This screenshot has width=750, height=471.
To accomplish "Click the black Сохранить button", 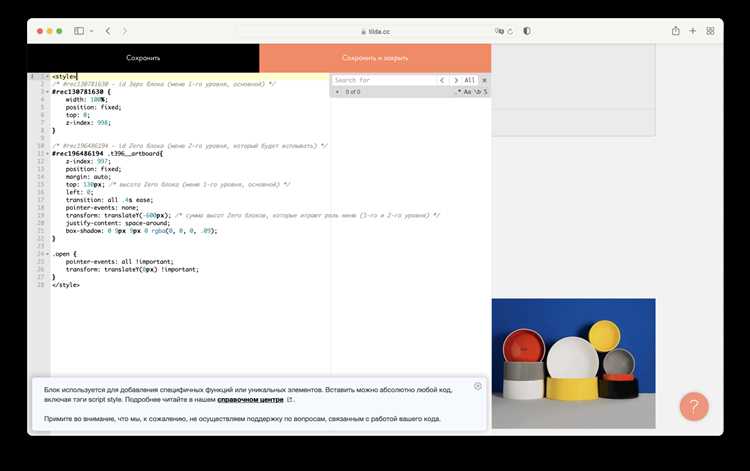I will coord(143,58).
